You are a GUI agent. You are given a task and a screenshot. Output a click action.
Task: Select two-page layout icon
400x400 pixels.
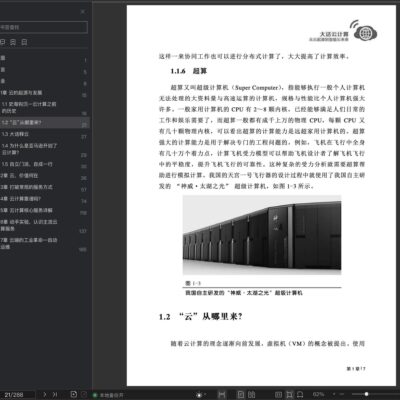(x=252, y=395)
